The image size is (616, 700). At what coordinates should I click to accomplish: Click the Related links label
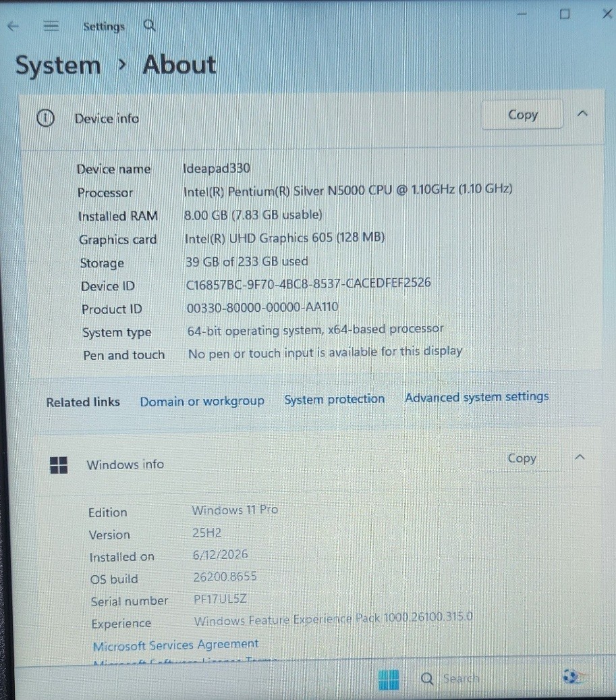pyautogui.click(x=83, y=402)
